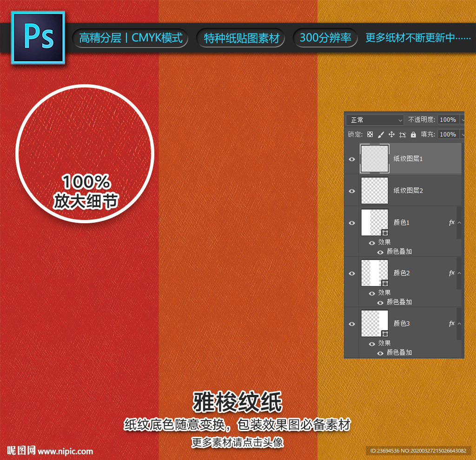Toggle visibility of 颜色2 layer
Screen dimensions: 476x460
coord(352,273)
